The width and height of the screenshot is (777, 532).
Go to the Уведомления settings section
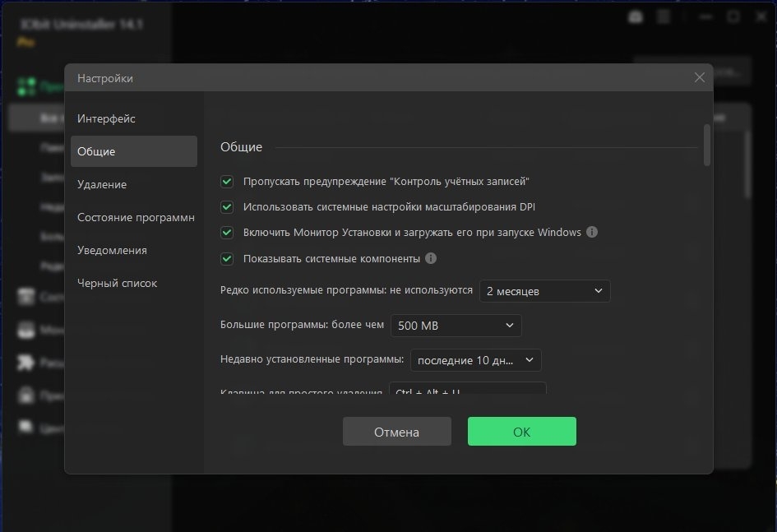(x=134, y=250)
